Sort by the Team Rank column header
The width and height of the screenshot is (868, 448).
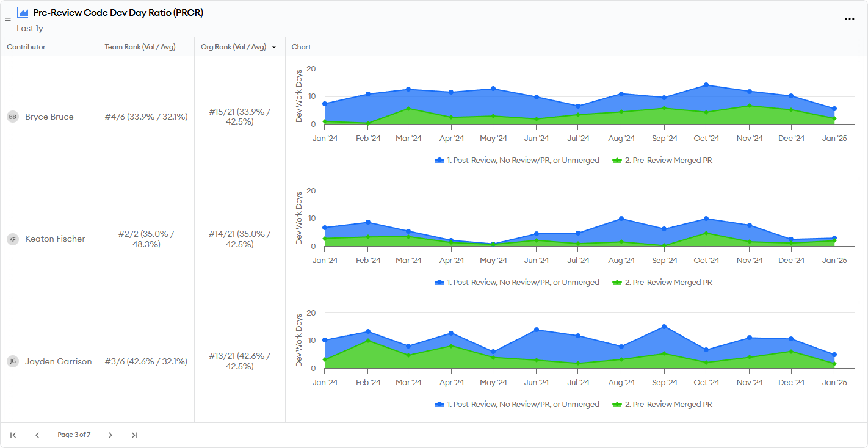[x=140, y=47]
